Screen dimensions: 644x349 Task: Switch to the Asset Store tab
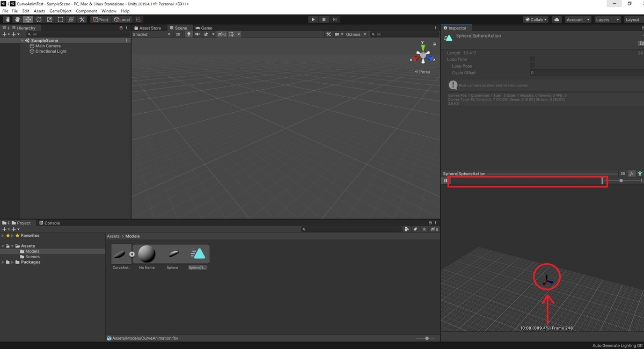[148, 28]
